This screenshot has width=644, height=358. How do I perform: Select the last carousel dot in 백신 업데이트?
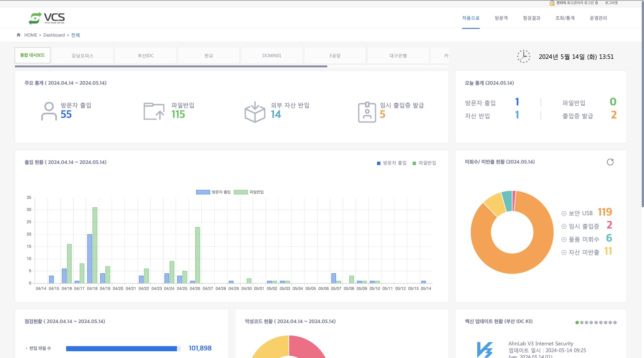[x=615, y=323]
